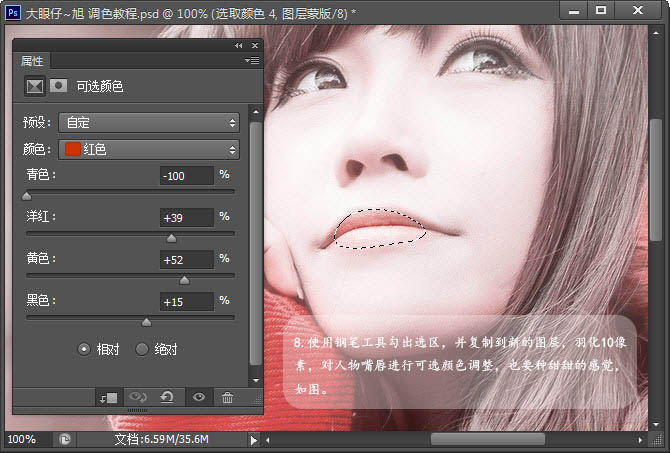Click the Selective Color adjustment icon
The height and width of the screenshot is (453, 670).
click(35, 86)
